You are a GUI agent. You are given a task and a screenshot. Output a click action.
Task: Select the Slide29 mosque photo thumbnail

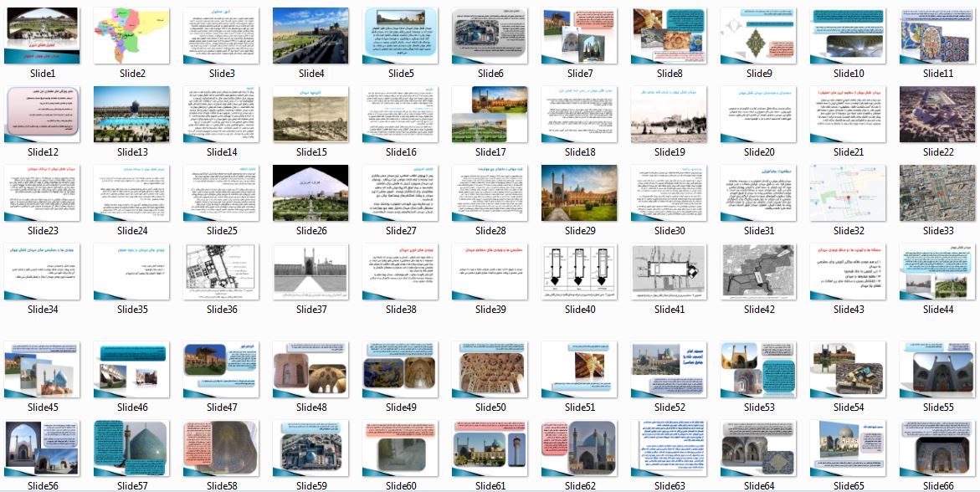(579, 193)
